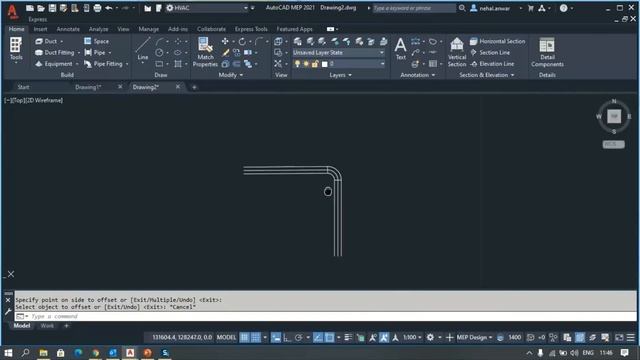The image size is (640, 360).
Task: Select the Pipe Fitting tool
Action: coord(103,64)
